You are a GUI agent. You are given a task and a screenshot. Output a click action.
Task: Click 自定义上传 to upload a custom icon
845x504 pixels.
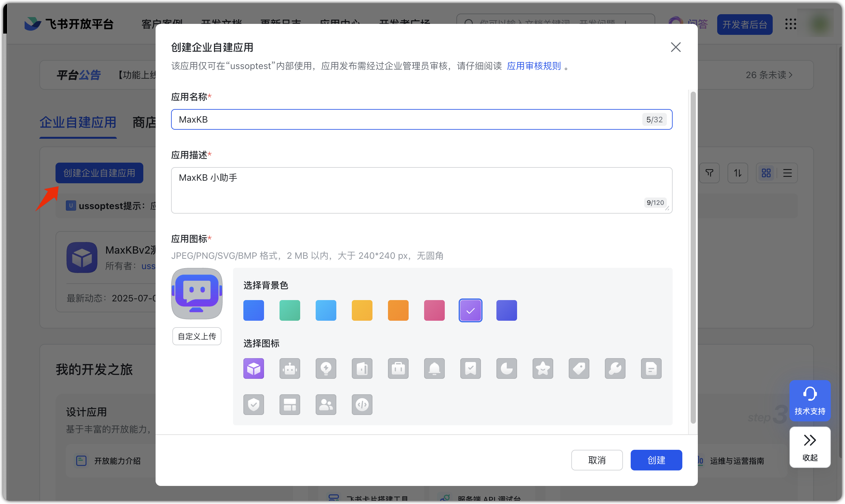point(196,336)
